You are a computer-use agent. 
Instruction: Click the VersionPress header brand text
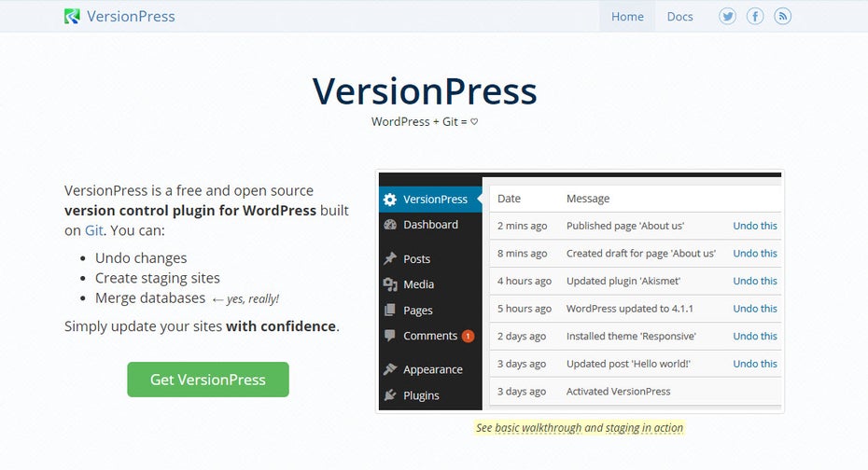[x=131, y=17]
